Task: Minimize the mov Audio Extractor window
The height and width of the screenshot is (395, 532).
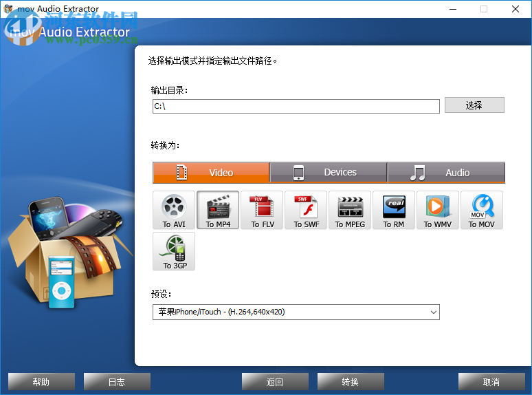Action: tap(453, 9)
